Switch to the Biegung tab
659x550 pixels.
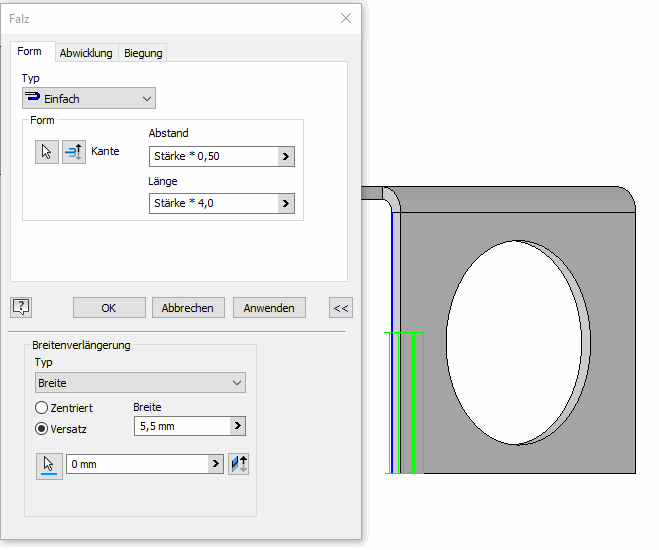(x=143, y=53)
